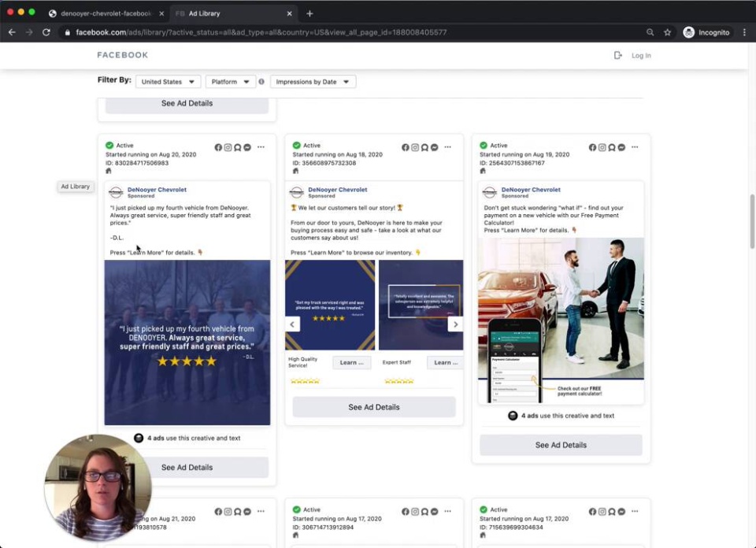The image size is (756, 548).
Task: Click the page vertical scrollbar
Action: click(751, 220)
